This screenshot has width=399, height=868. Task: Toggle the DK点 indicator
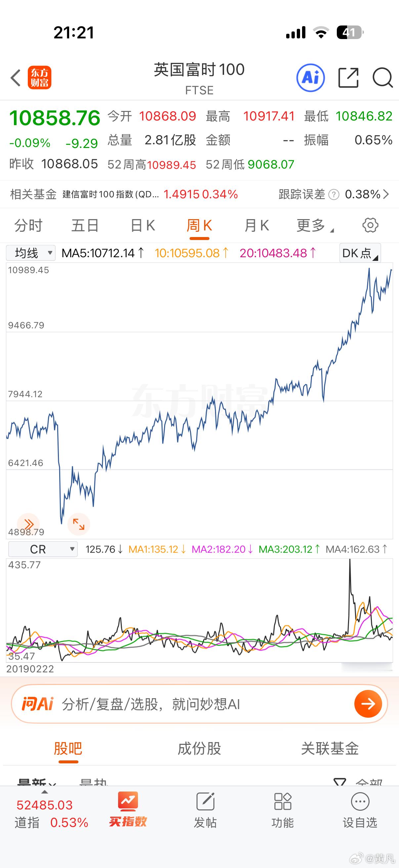pyautogui.click(x=360, y=253)
